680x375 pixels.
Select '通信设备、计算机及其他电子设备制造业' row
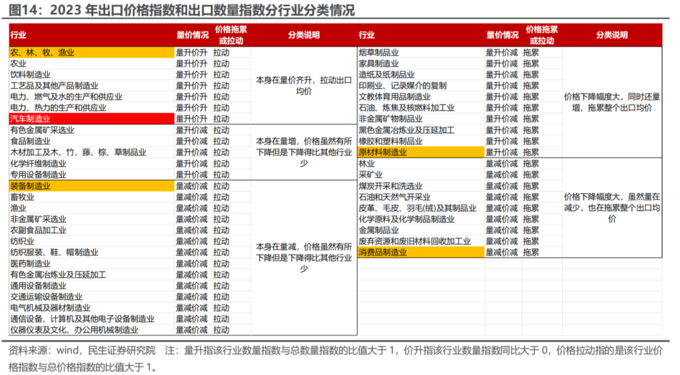[82, 319]
